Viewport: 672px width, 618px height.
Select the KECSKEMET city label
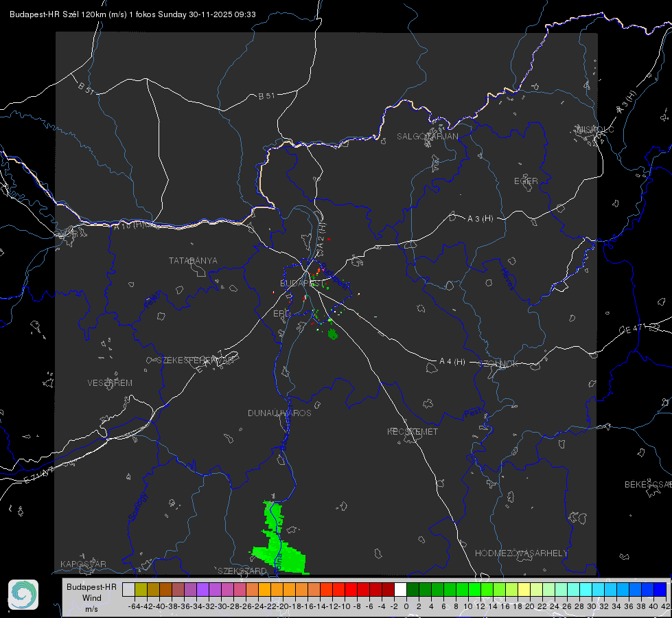[x=413, y=431]
